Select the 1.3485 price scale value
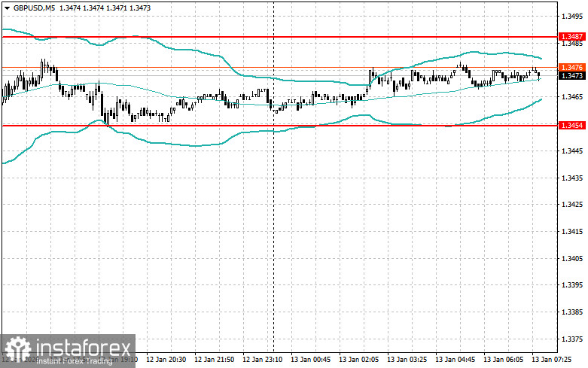The width and height of the screenshot is (588, 368). tap(572, 43)
